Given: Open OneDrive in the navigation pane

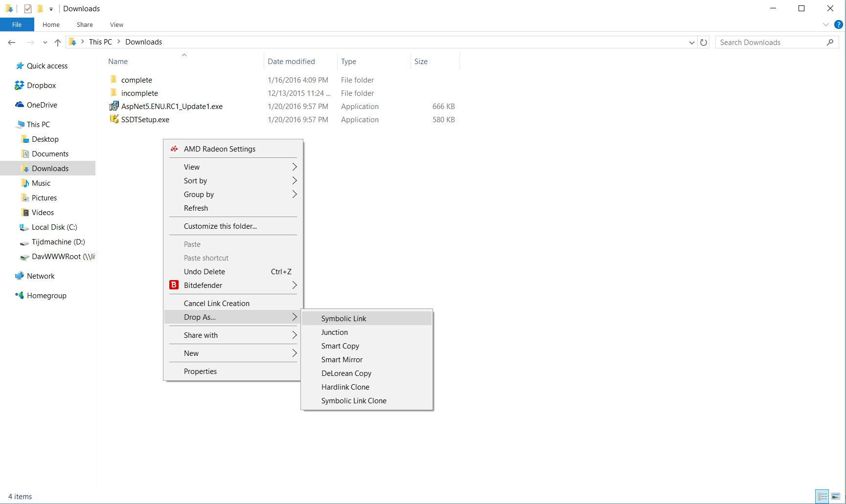Looking at the screenshot, I should click(42, 105).
